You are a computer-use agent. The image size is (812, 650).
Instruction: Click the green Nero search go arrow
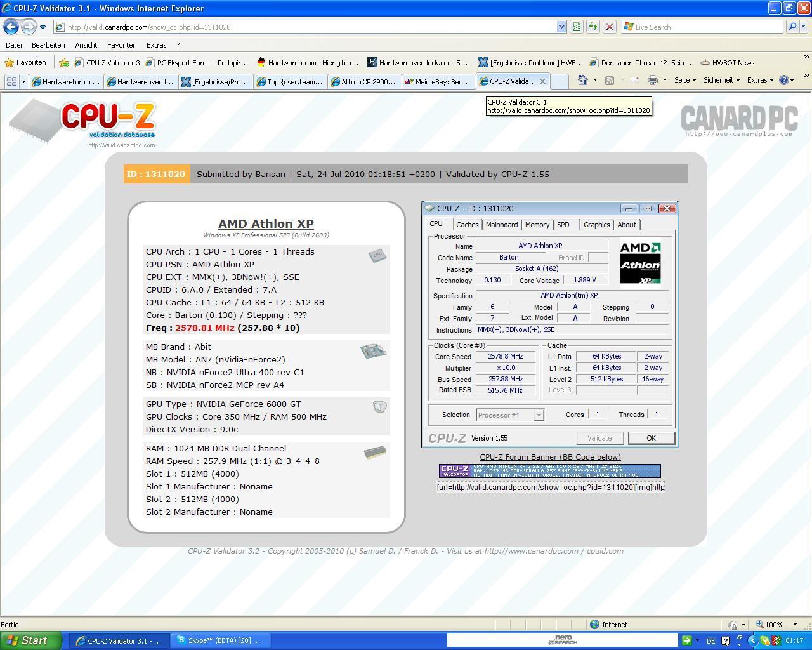pos(686,640)
